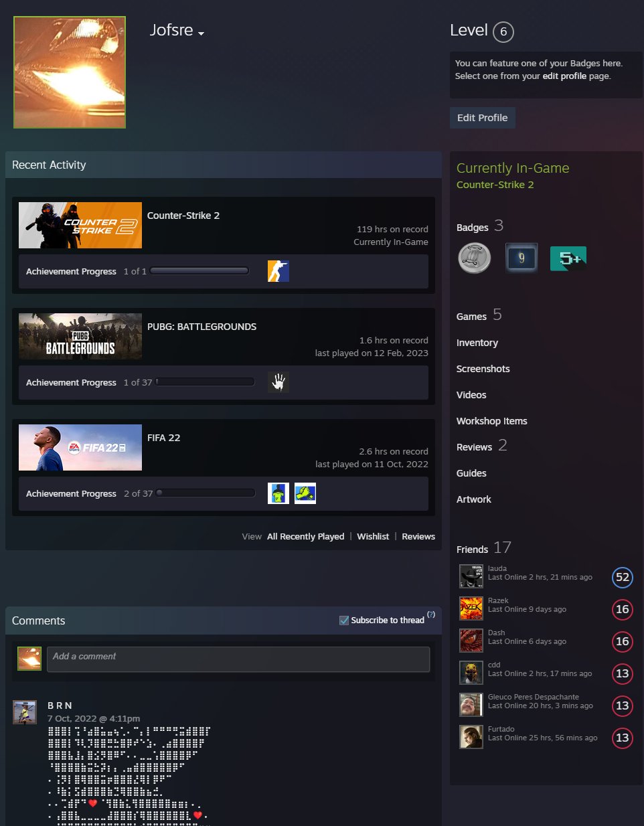Click the first FIFA 22 achievement icon
644x826 pixels.
(x=278, y=493)
